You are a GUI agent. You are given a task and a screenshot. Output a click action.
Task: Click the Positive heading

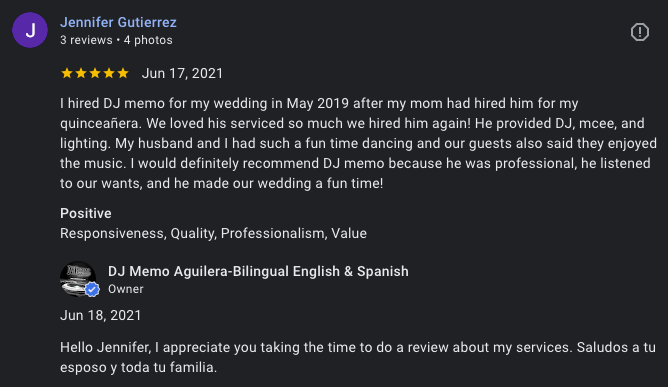point(86,213)
